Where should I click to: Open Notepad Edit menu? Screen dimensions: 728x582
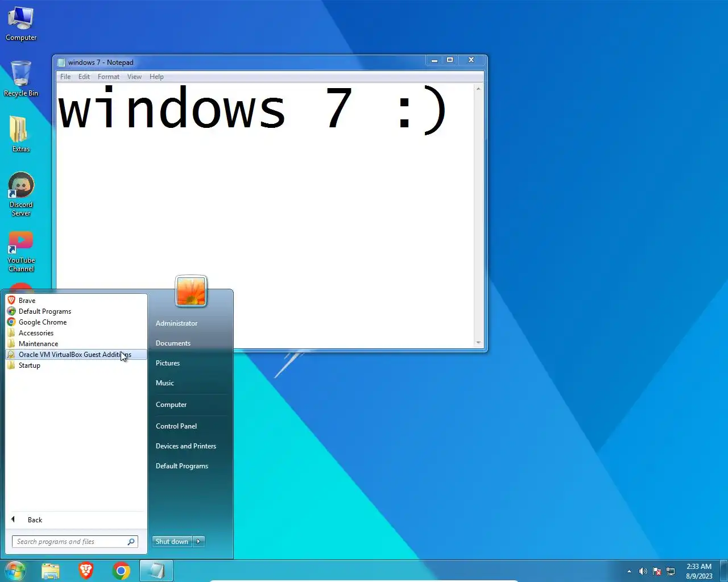84,77
